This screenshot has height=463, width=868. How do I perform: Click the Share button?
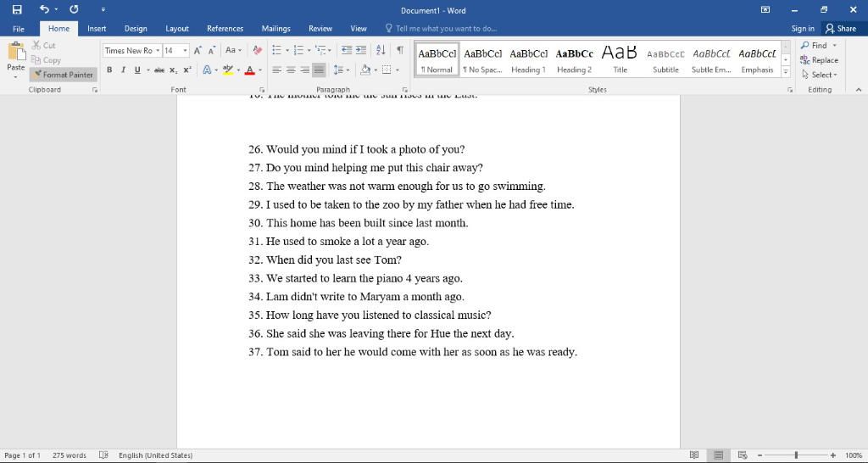point(841,29)
